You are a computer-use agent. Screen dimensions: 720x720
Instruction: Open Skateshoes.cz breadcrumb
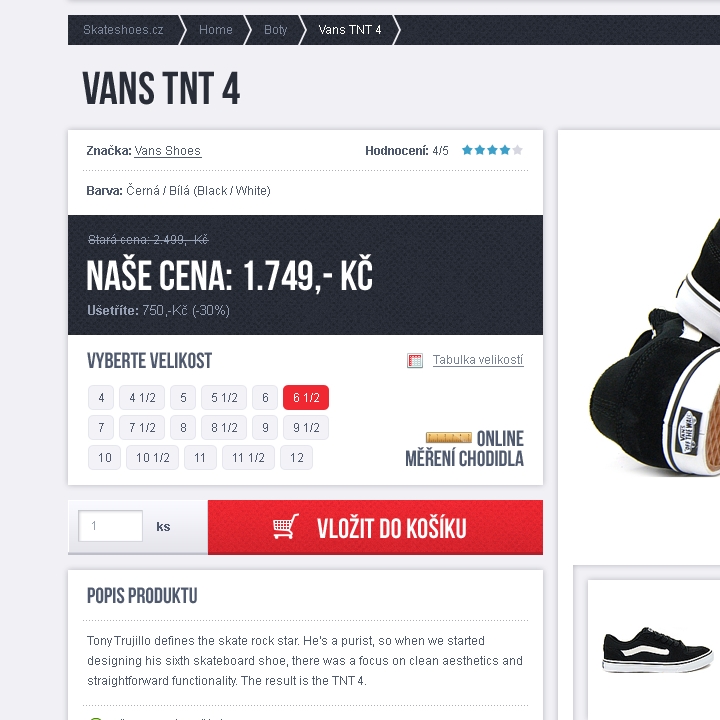[x=123, y=30]
